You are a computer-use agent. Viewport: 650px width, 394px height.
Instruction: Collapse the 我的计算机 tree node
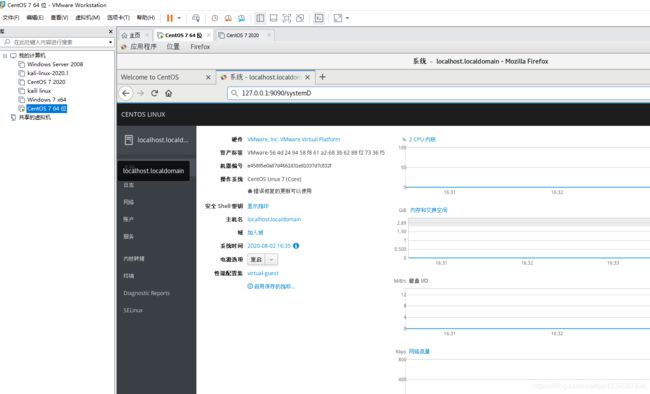point(5,55)
